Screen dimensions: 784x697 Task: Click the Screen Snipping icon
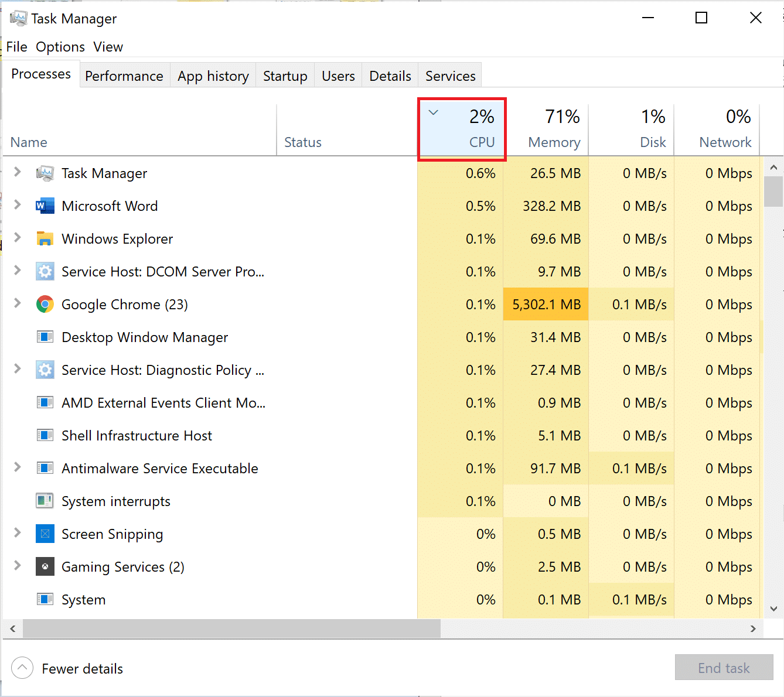(x=45, y=534)
